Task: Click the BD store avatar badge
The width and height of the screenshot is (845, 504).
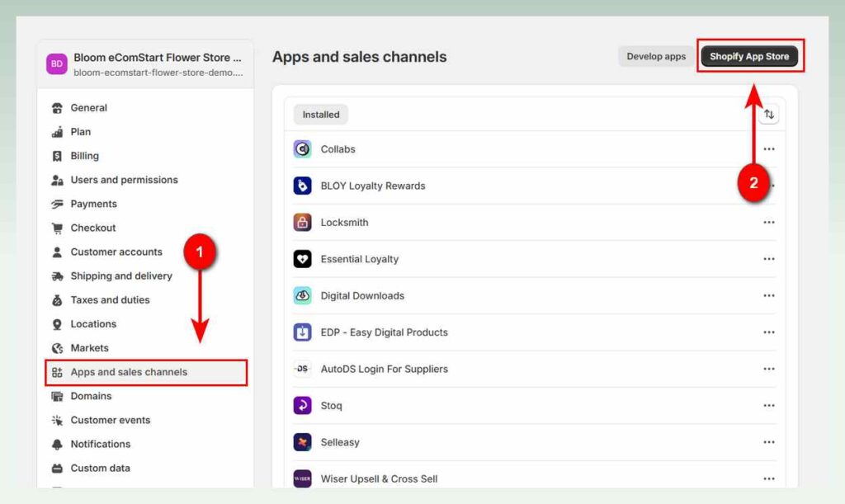Action: click(x=57, y=64)
